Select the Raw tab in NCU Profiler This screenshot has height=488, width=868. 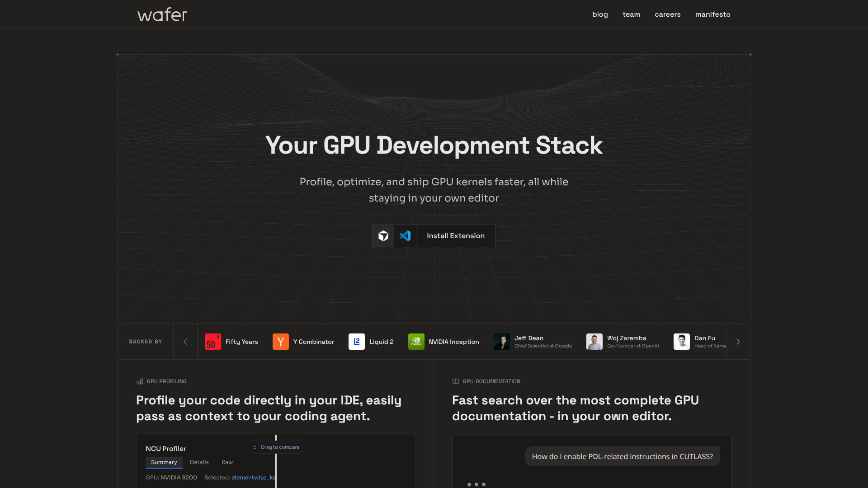[x=227, y=462]
